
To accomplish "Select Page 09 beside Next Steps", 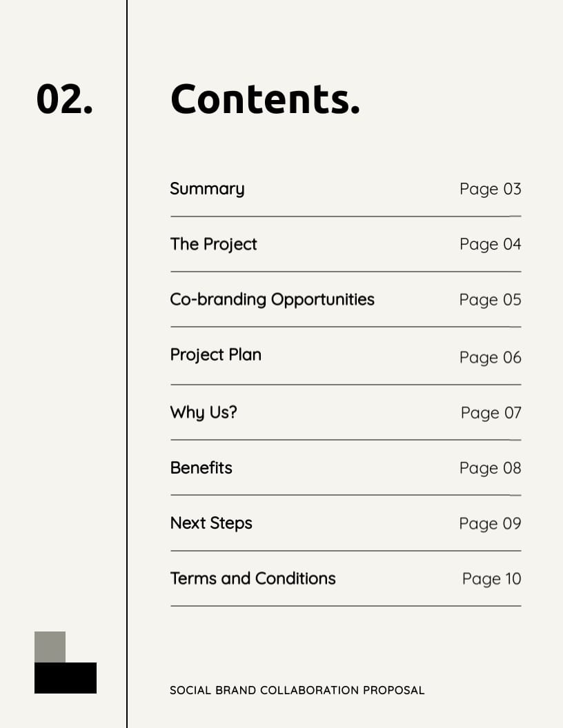I will click(491, 524).
